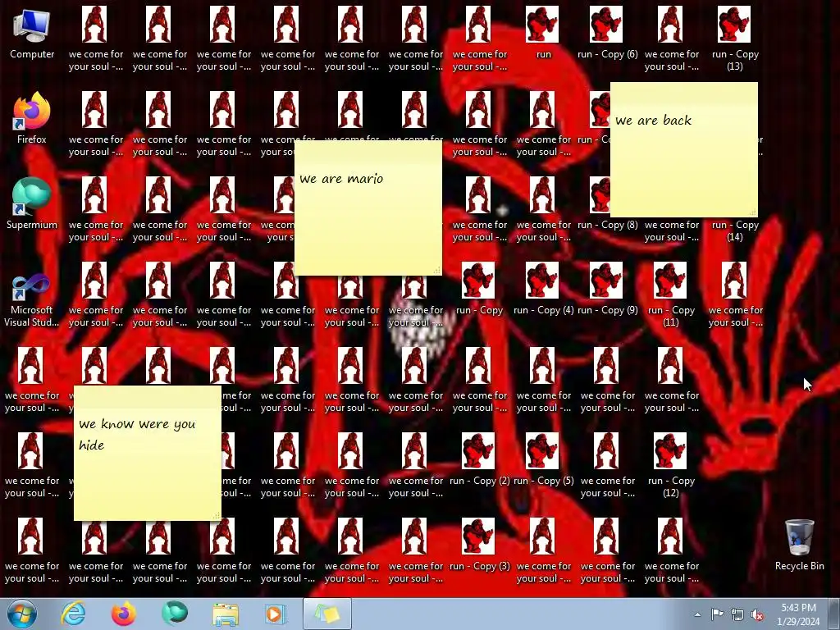Viewport: 840px width, 630px height.
Task: Select the file named "run"
Action: (x=543, y=33)
